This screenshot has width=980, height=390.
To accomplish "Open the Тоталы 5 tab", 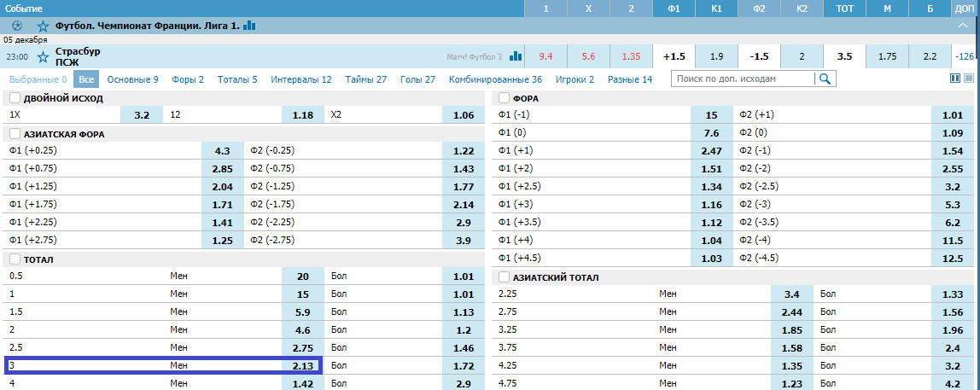I will (237, 79).
